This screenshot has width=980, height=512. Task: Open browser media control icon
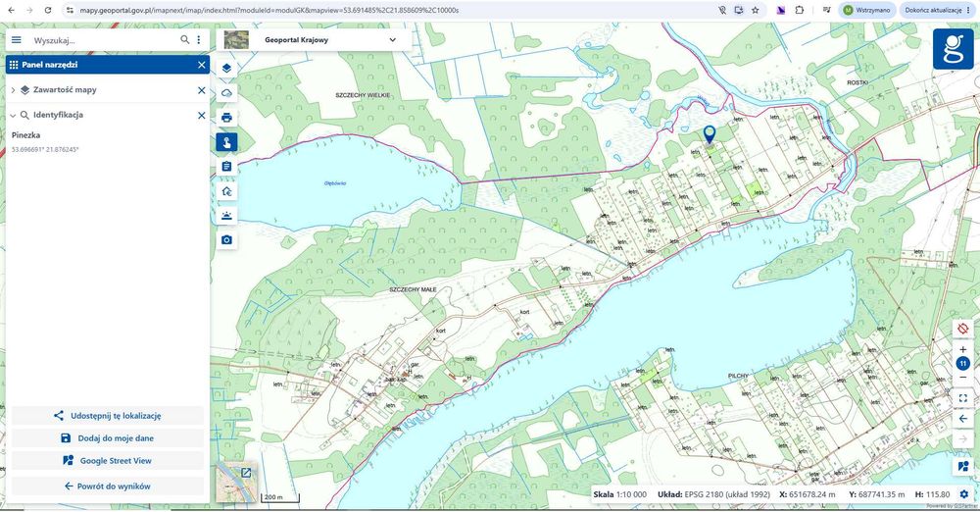(x=826, y=10)
